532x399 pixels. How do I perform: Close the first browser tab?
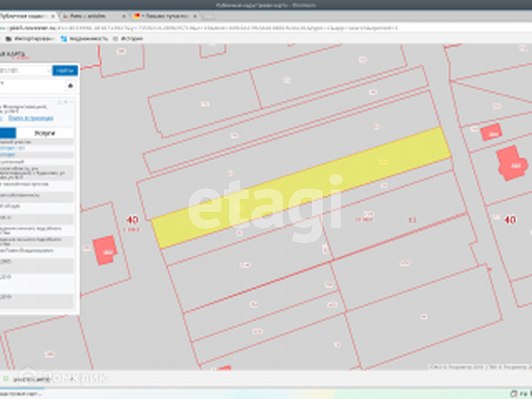pos(53,16)
